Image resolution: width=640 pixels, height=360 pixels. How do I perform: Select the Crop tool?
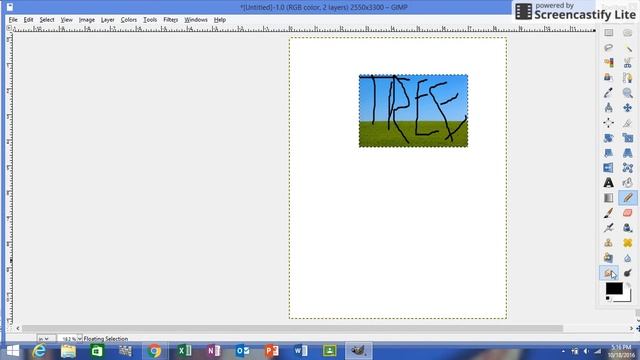(628, 123)
